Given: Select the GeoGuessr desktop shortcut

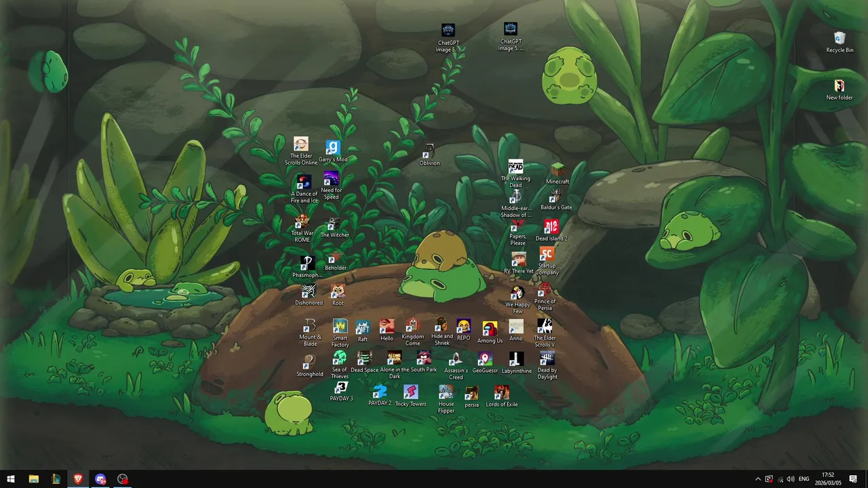Looking at the screenshot, I should coord(485,363).
